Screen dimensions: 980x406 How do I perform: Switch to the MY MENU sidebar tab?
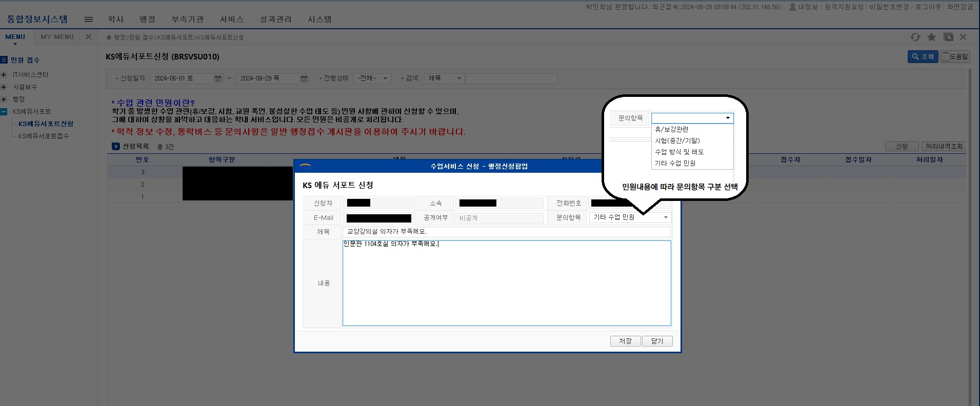pyautogui.click(x=57, y=37)
